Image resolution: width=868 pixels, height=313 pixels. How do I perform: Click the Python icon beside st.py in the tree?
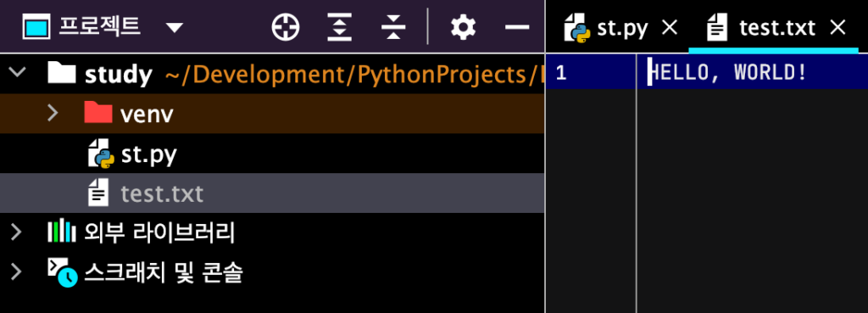[x=102, y=154]
